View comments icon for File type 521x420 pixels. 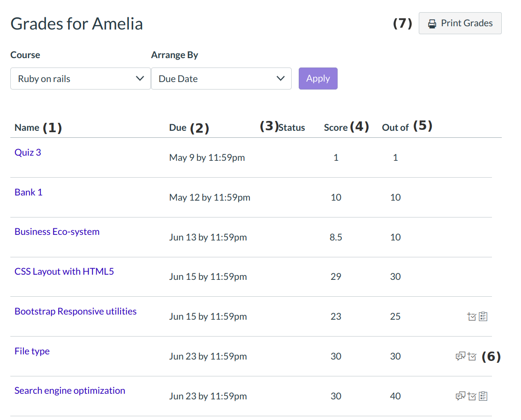[x=460, y=357]
